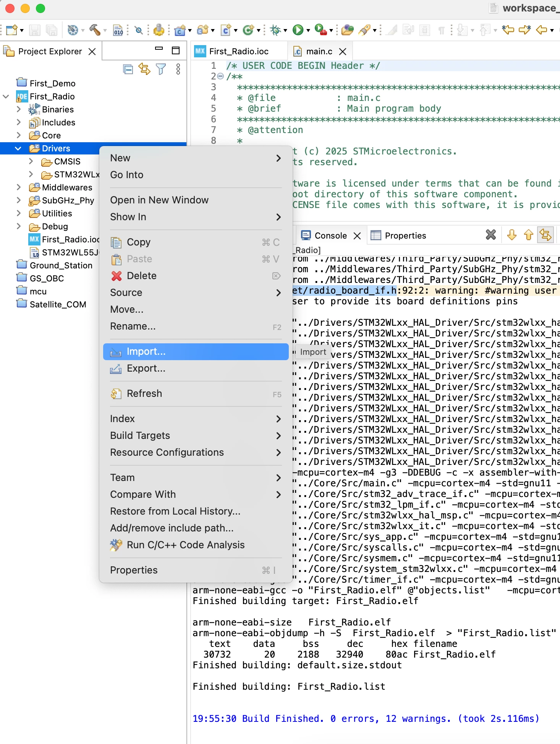The width and height of the screenshot is (560, 744).
Task: Click the Build configuration gear-clock icon
Action: (73, 30)
